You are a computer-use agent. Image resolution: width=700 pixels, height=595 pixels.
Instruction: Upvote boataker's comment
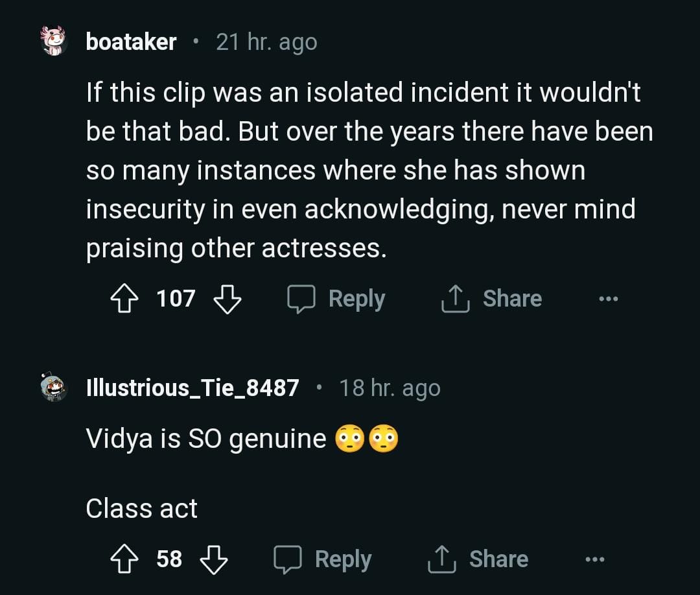point(124,299)
